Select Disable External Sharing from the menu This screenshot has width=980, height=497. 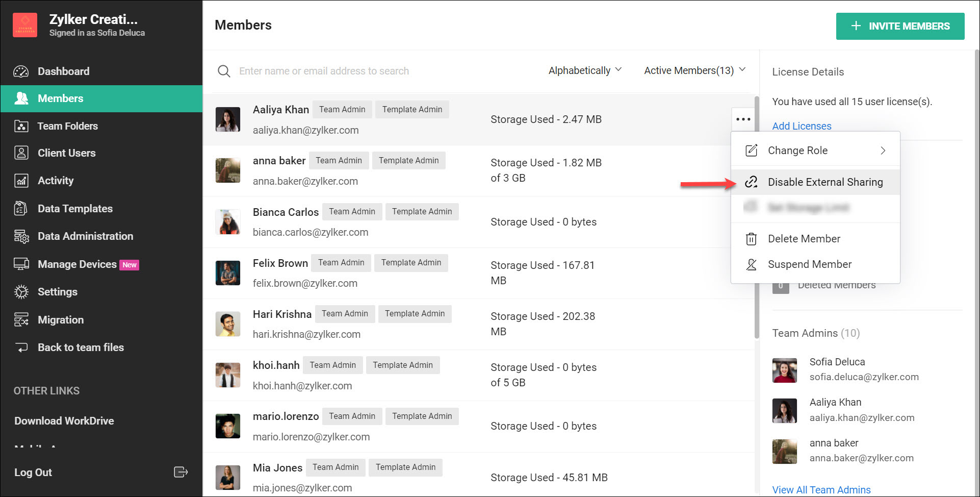click(x=825, y=182)
